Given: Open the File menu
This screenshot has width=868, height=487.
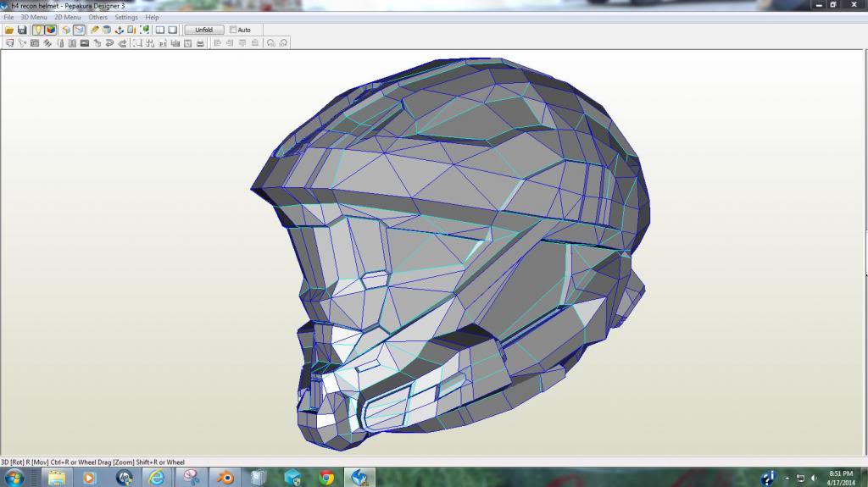Looking at the screenshot, I should [x=8, y=17].
